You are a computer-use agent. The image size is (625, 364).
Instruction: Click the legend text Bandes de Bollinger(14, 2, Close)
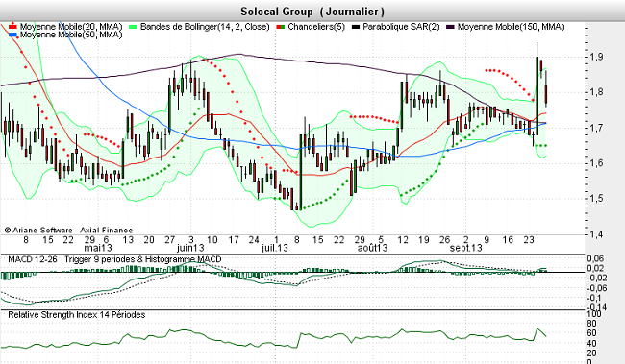pos(205,27)
